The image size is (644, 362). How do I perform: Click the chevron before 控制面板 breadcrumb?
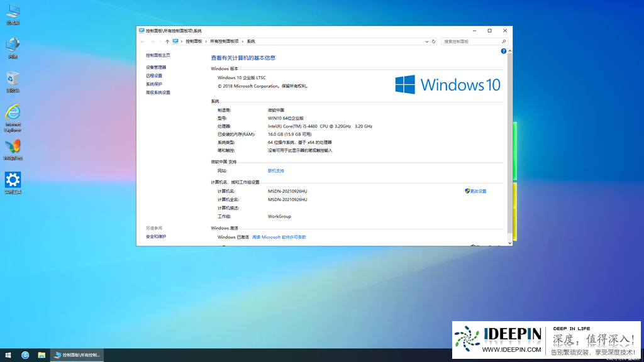tap(182, 41)
